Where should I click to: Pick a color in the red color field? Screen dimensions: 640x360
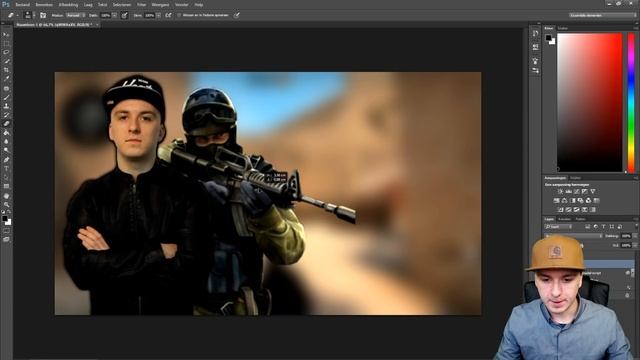(590, 102)
